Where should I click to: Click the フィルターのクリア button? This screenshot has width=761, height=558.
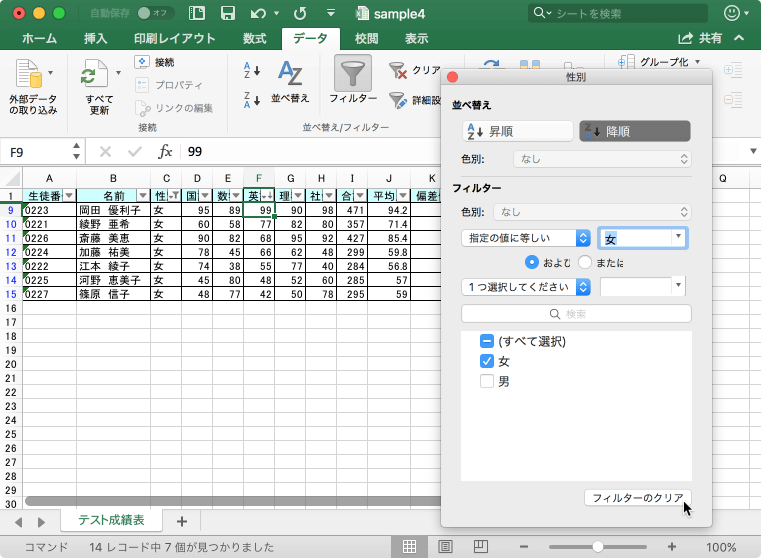point(638,498)
